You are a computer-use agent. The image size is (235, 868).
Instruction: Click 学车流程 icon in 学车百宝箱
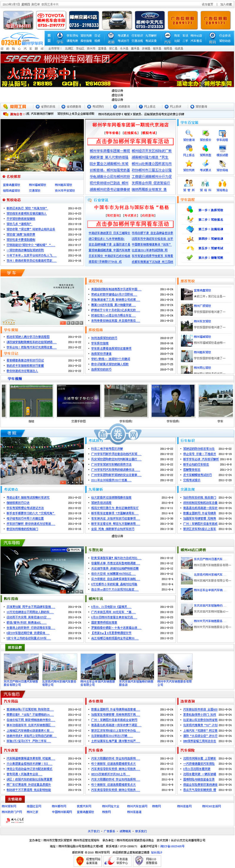(222, 133)
